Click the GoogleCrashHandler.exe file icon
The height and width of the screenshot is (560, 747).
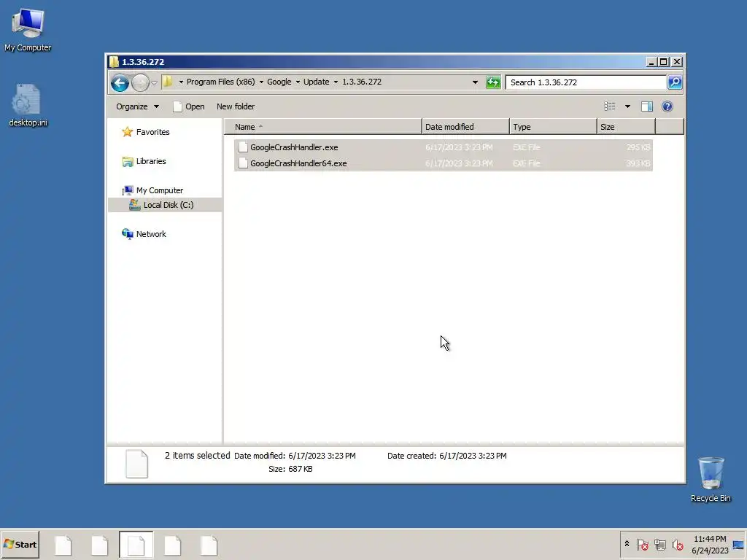click(243, 147)
